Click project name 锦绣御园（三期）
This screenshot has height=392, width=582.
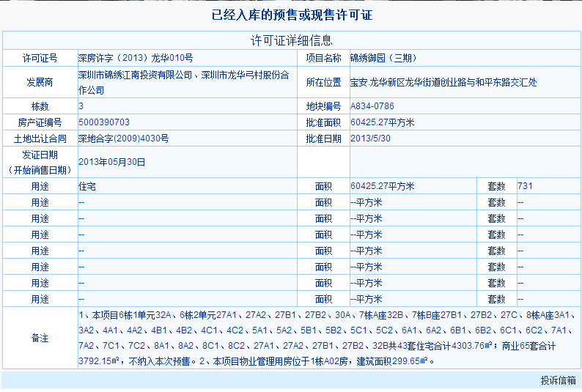(383, 58)
